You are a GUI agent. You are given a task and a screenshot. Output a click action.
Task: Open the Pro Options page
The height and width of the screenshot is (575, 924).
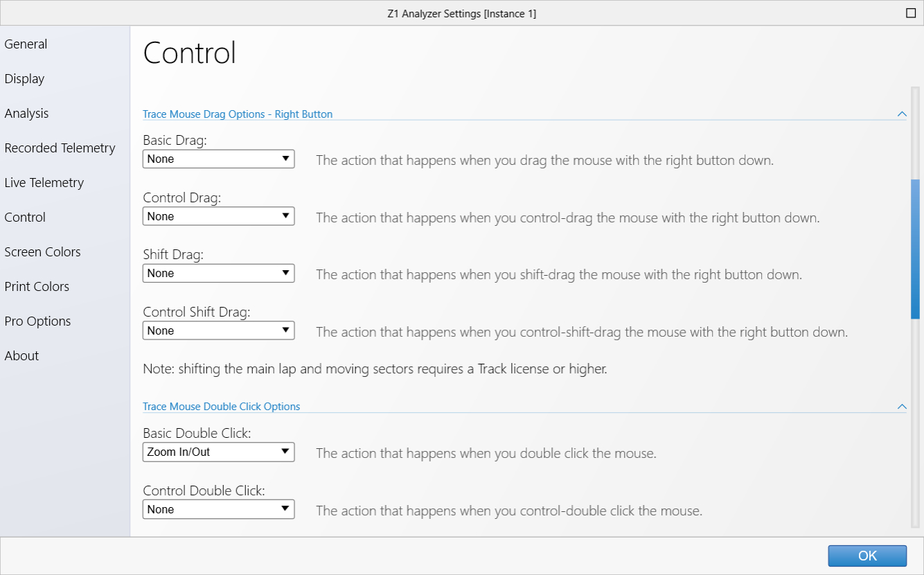(37, 321)
